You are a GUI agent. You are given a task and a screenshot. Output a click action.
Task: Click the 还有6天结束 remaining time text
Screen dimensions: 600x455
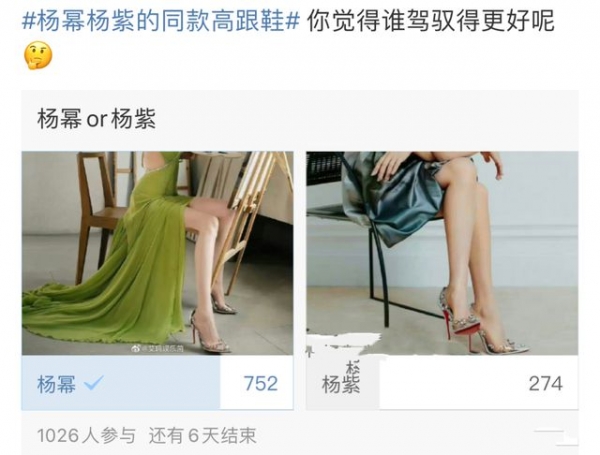pos(202,435)
